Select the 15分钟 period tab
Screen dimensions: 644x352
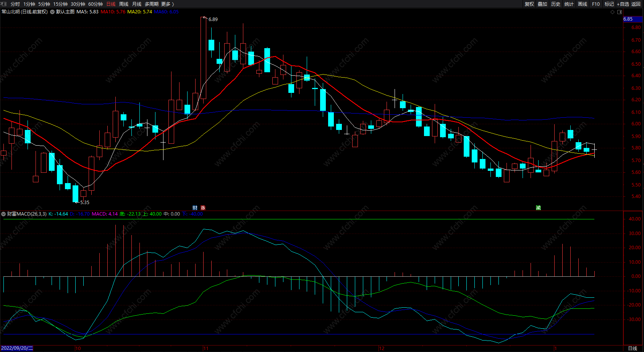[x=60, y=4]
